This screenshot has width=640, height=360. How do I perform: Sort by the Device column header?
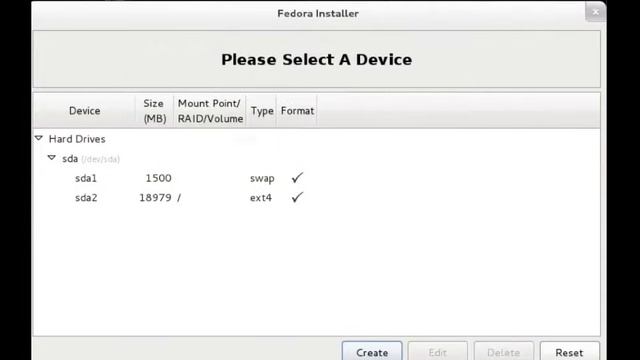[84, 111]
